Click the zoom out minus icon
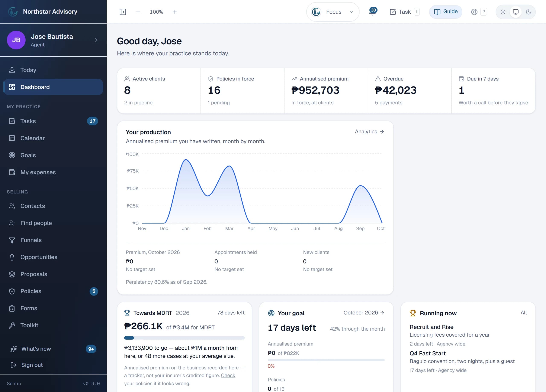The height and width of the screenshot is (392, 546). click(138, 12)
